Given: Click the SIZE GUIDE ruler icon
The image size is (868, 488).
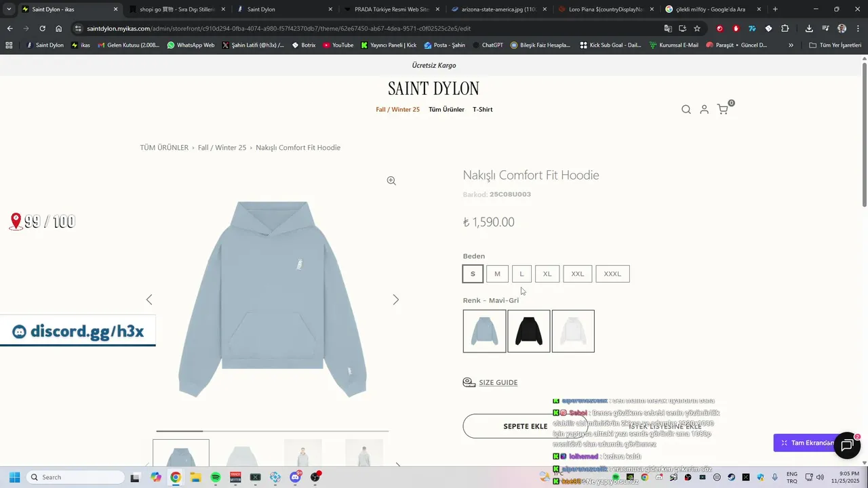Looking at the screenshot, I should [x=469, y=382].
